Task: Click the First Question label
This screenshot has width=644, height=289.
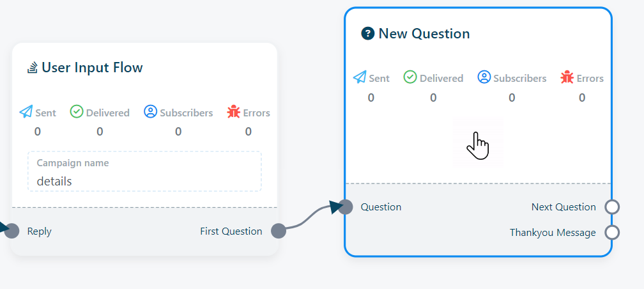Action: point(231,231)
